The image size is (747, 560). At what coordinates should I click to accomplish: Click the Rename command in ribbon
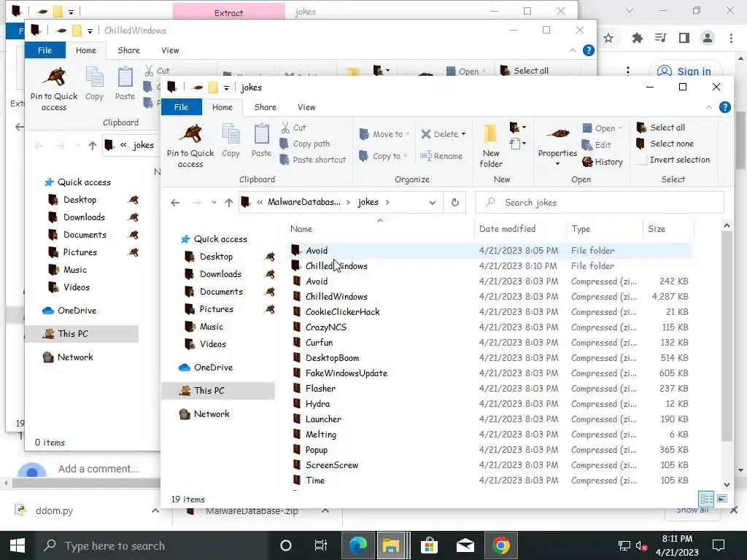(441, 156)
